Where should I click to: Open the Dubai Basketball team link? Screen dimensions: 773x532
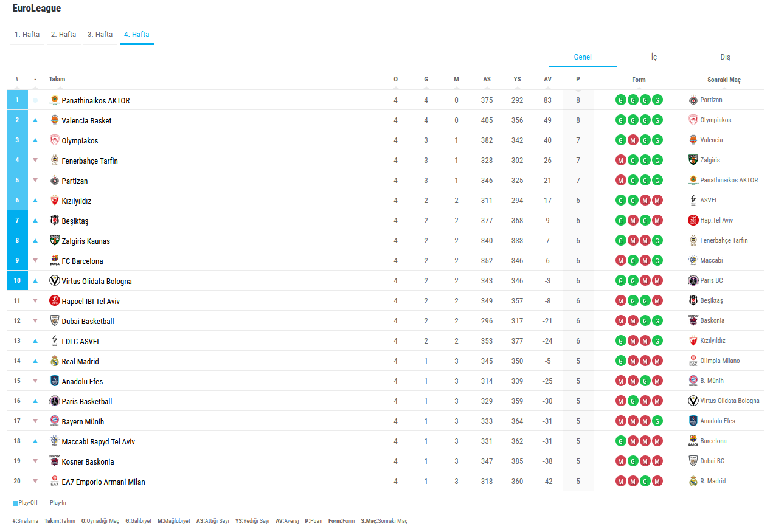tap(88, 321)
